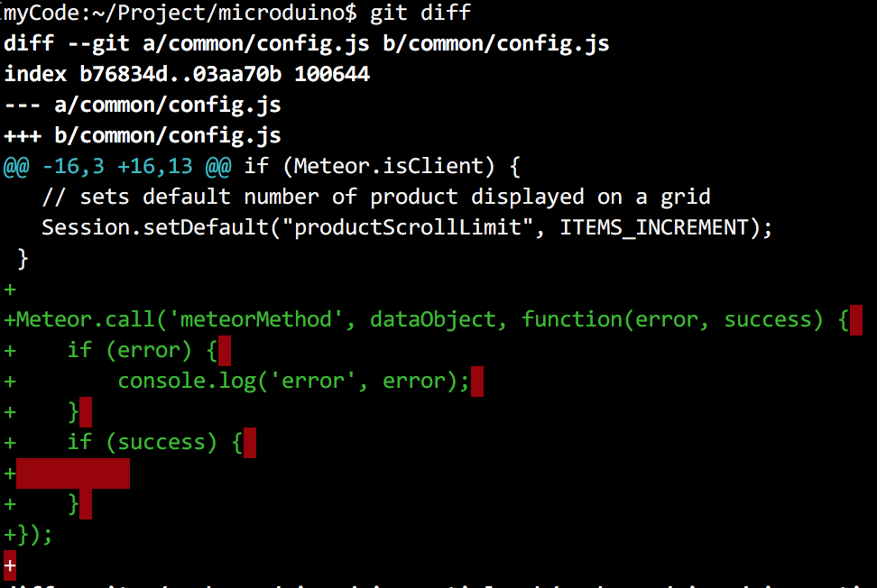Click the added Meteor.call('meteorMethod' line
Screen dimensions: 877x588
(x=427, y=320)
